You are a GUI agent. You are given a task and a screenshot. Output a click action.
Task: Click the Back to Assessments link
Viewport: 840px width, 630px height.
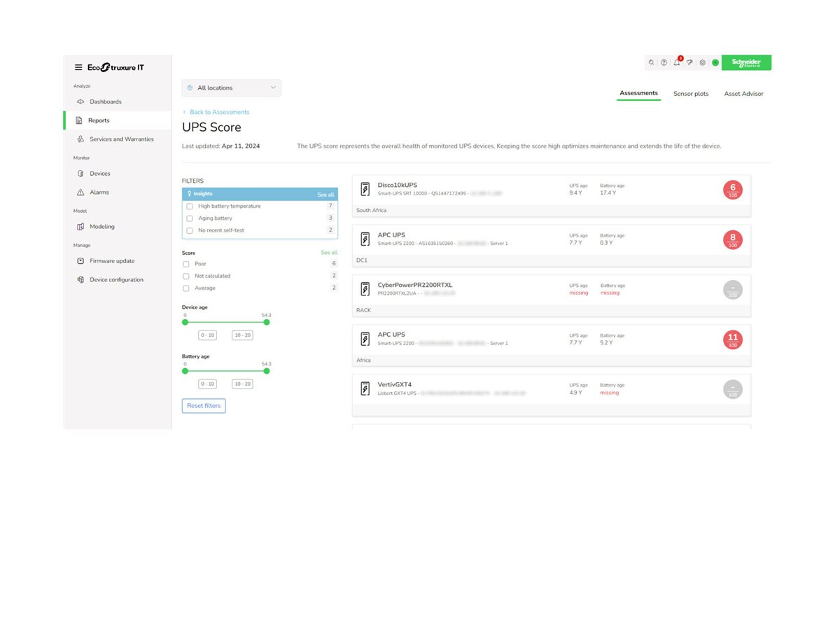216,111
